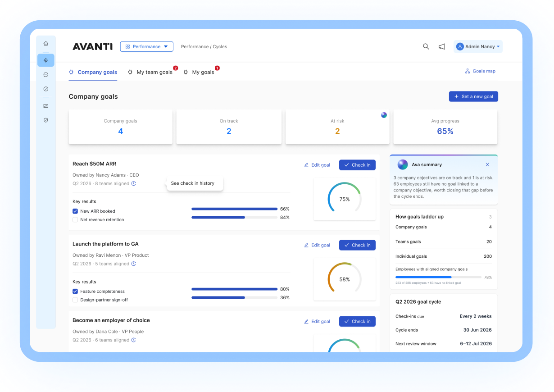The height and width of the screenshot is (392, 554).
Task: Click the See check in history tooltip
Action: tap(195, 183)
